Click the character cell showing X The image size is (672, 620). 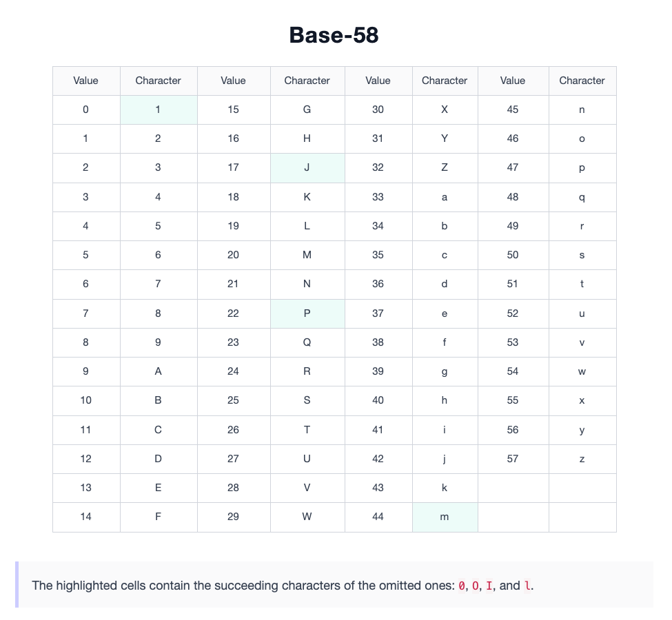tap(445, 110)
